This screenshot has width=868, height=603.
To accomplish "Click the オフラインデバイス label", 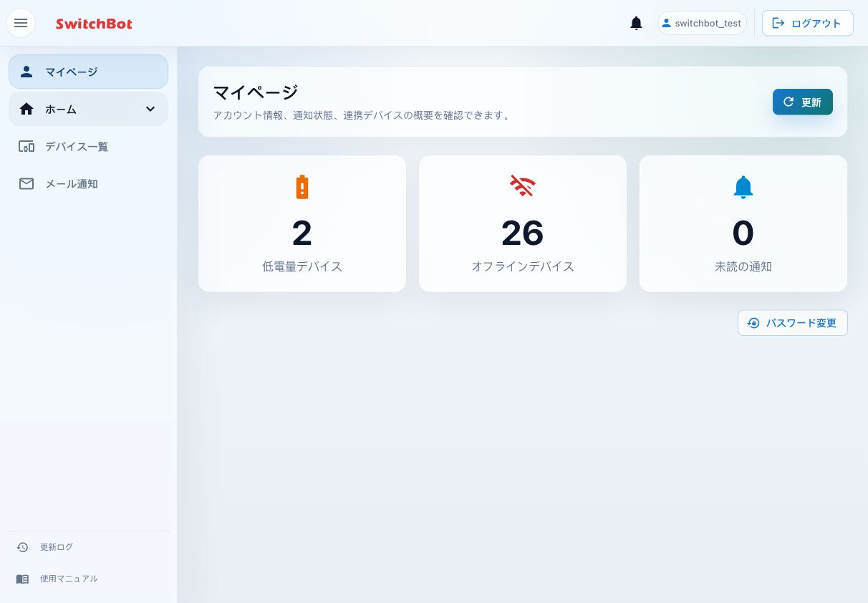I will pos(523,266).
